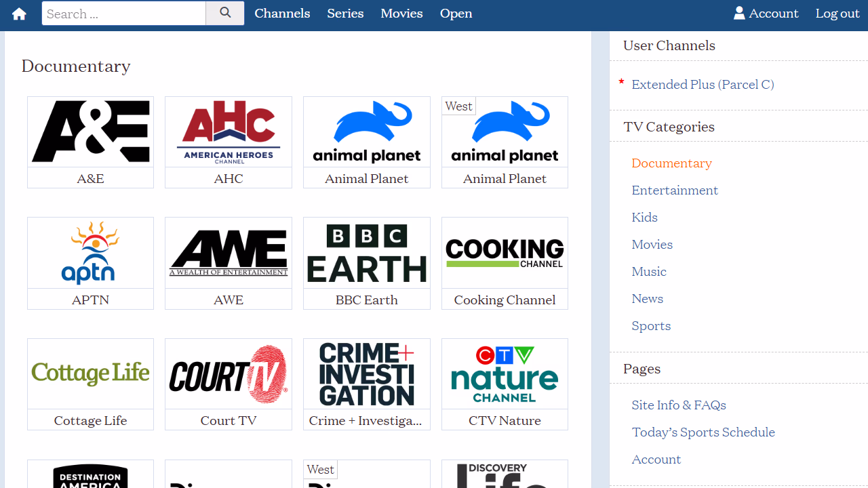The height and width of the screenshot is (488, 868).
Task: Open the A&E channel logo
Action: click(x=90, y=132)
